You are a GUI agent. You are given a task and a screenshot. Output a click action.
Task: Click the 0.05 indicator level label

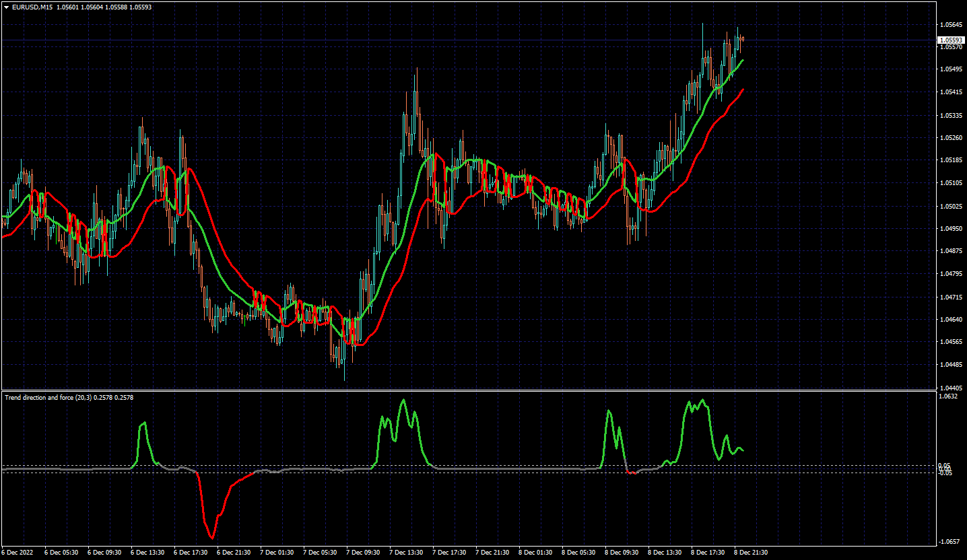(945, 466)
